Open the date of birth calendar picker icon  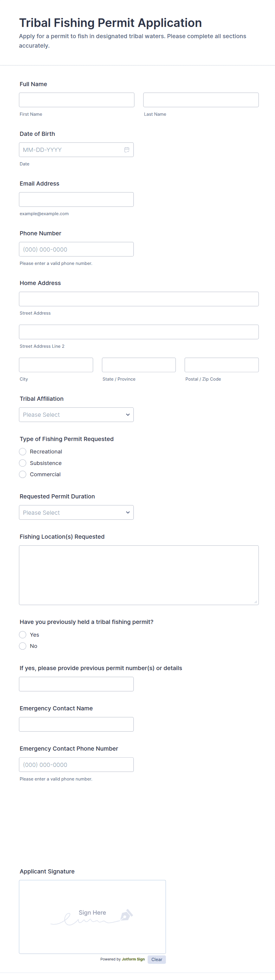pos(127,150)
